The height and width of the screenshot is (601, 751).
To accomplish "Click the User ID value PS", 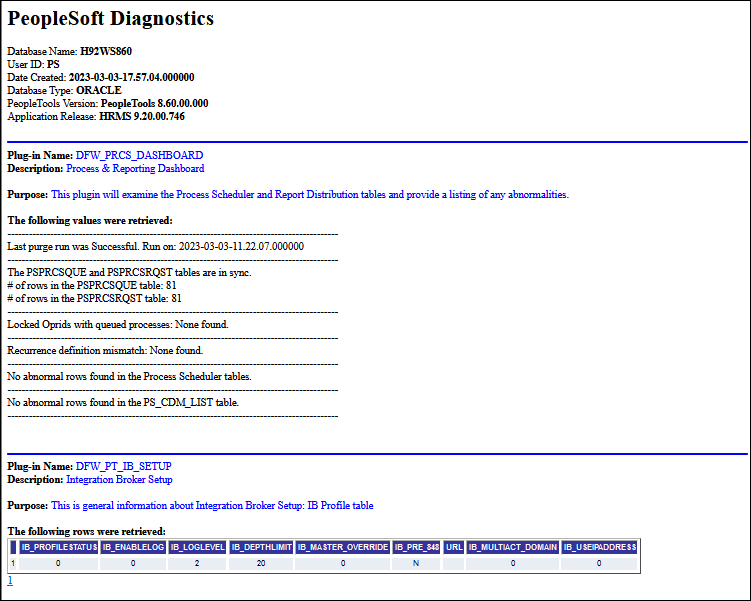I will click(53, 64).
